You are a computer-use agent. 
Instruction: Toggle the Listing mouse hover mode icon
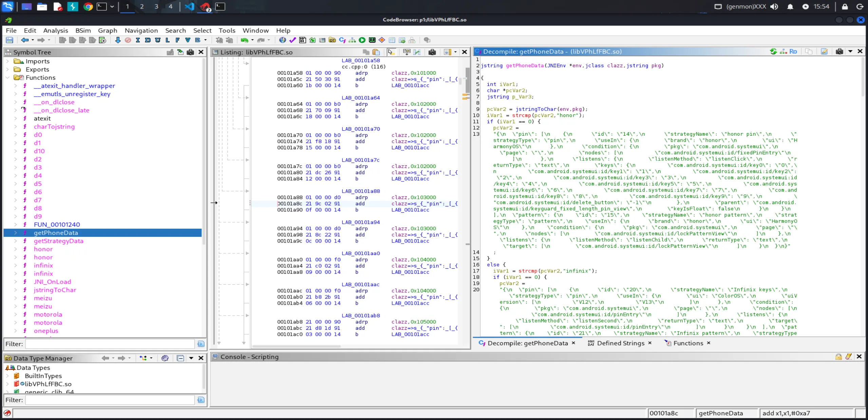tap(391, 52)
